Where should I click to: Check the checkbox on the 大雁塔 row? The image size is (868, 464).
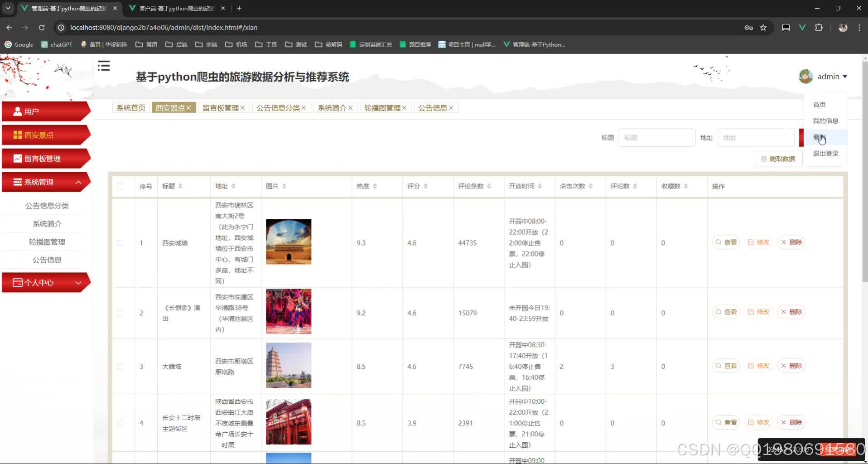(x=120, y=366)
